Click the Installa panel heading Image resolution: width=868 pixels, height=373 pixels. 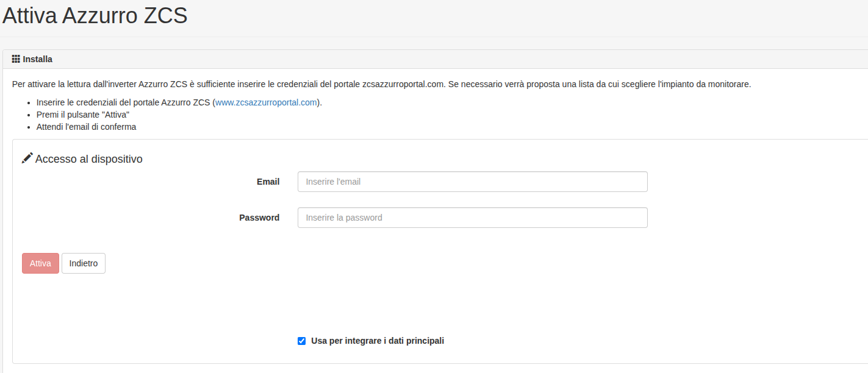pos(37,59)
